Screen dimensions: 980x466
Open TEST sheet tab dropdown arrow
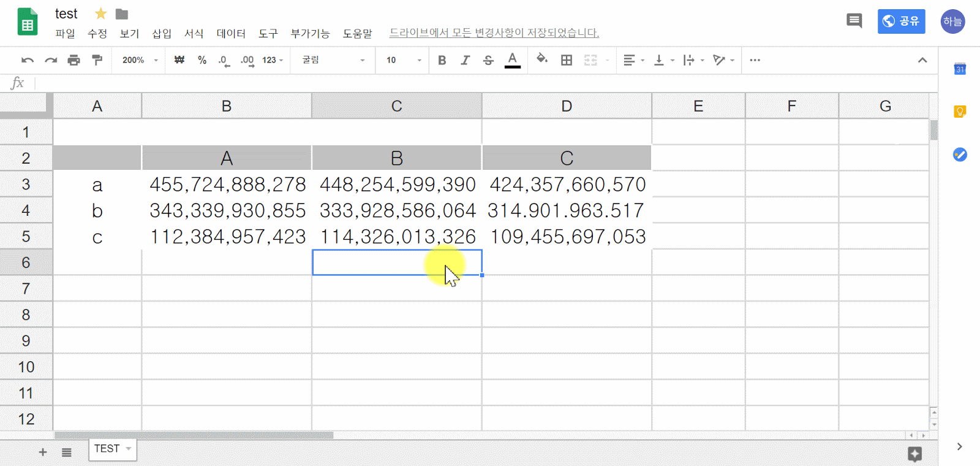click(129, 449)
